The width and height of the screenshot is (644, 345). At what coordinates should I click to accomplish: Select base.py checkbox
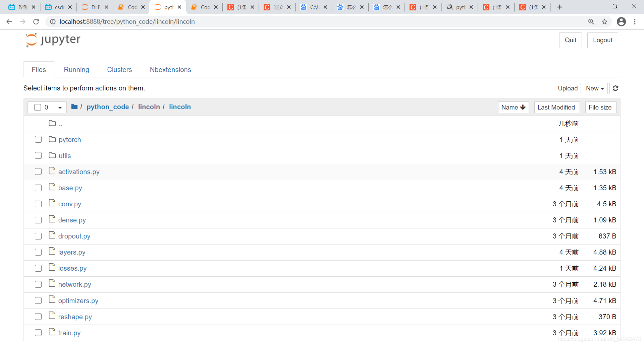(x=38, y=188)
